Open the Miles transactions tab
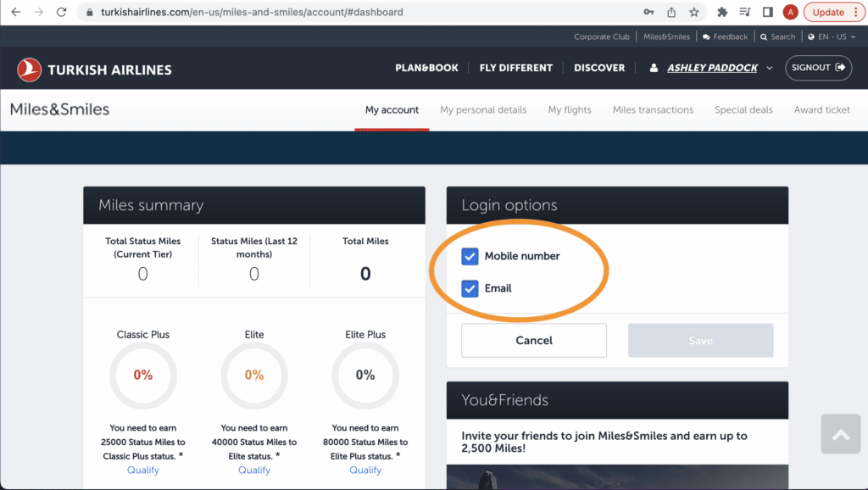 (x=654, y=109)
